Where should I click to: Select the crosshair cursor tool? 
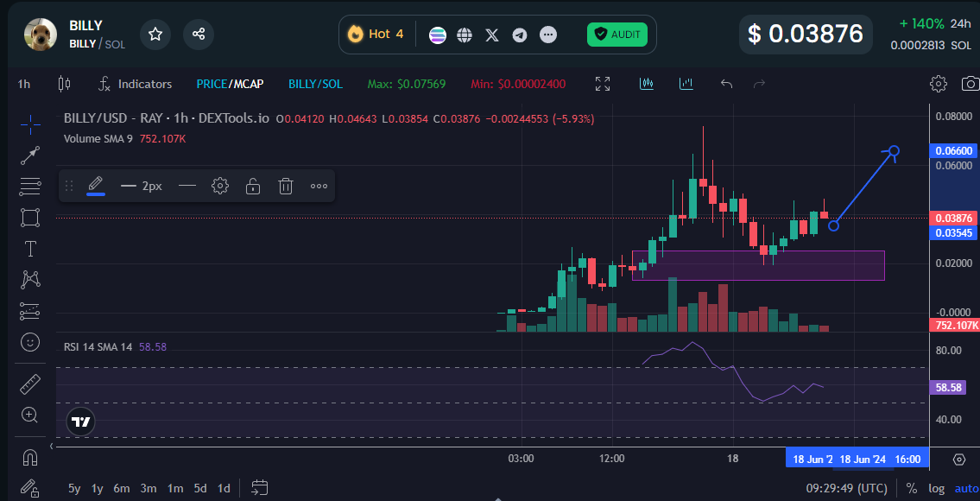pyautogui.click(x=30, y=124)
